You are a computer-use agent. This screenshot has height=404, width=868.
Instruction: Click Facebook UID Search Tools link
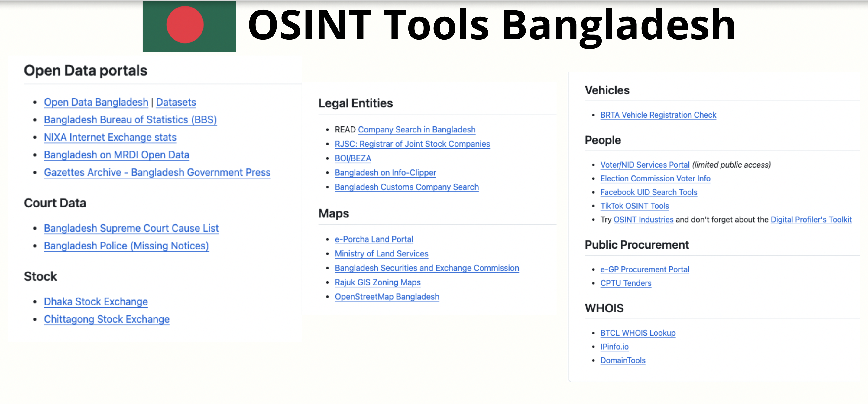tap(649, 192)
